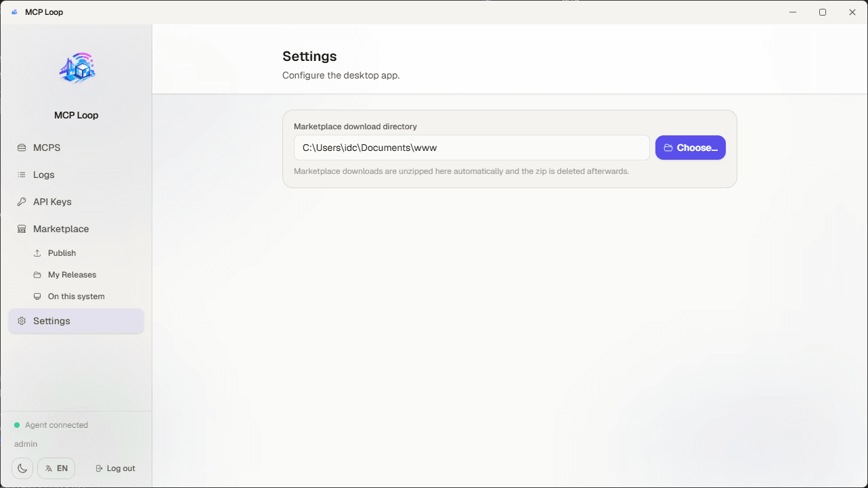This screenshot has width=868, height=488.
Task: Switch language with EN button
Action: click(x=56, y=468)
